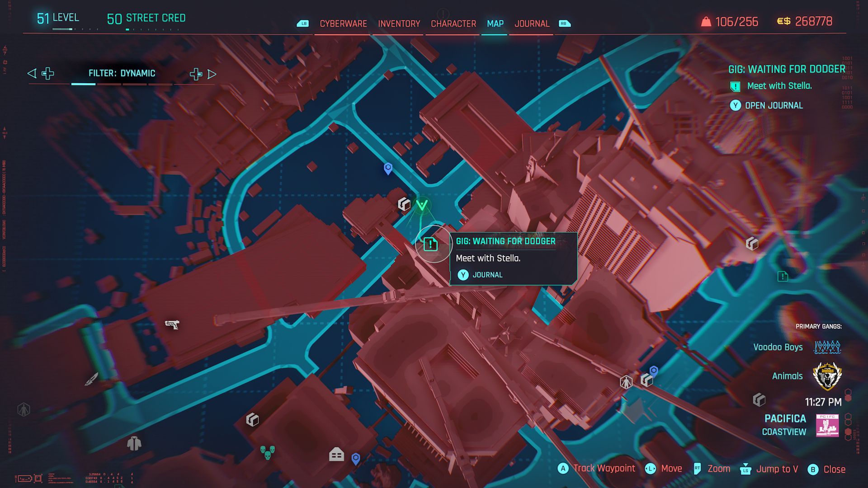Viewport: 868px width, 488px height.
Task: Click the Filter: Dynamic label
Action: pos(122,73)
